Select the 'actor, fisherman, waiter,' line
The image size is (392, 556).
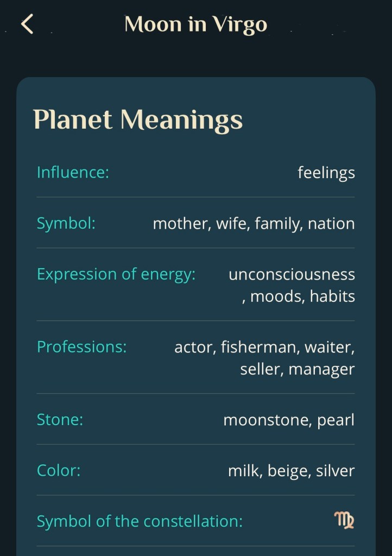click(x=264, y=347)
